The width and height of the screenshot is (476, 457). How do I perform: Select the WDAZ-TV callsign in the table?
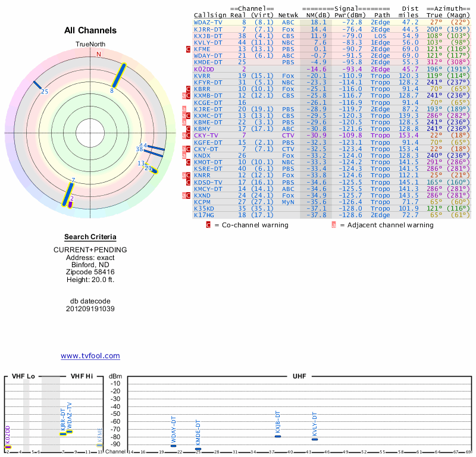[x=208, y=22]
